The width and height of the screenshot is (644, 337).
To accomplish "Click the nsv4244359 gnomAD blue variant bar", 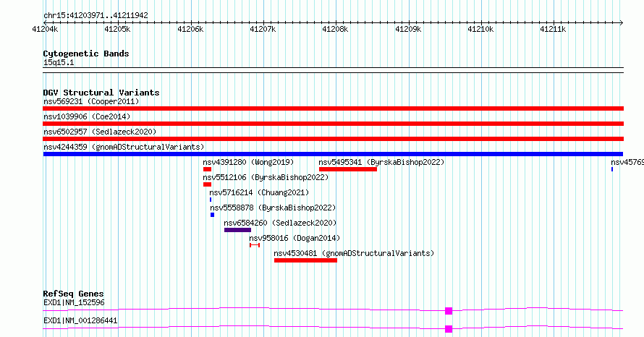I will click(x=333, y=154).
